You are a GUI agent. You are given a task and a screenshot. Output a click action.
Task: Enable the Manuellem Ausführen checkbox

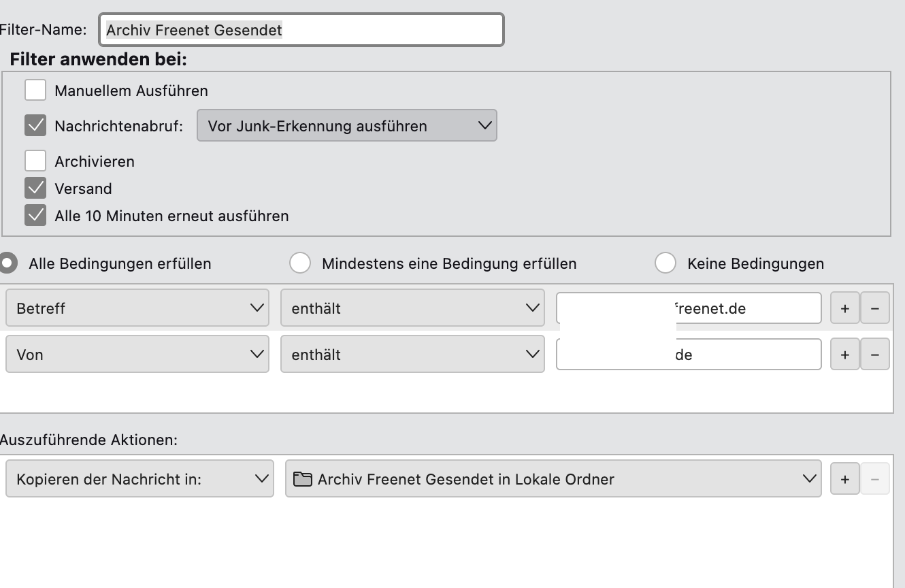tap(35, 91)
